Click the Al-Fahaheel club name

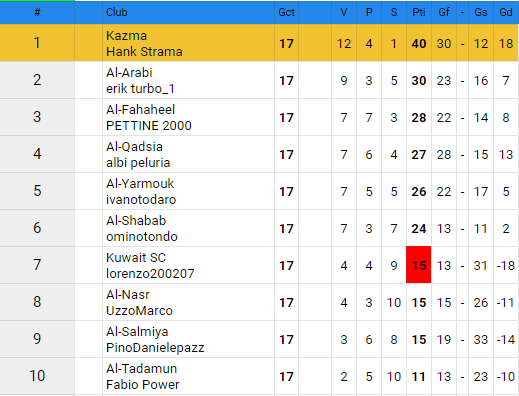(x=140, y=110)
